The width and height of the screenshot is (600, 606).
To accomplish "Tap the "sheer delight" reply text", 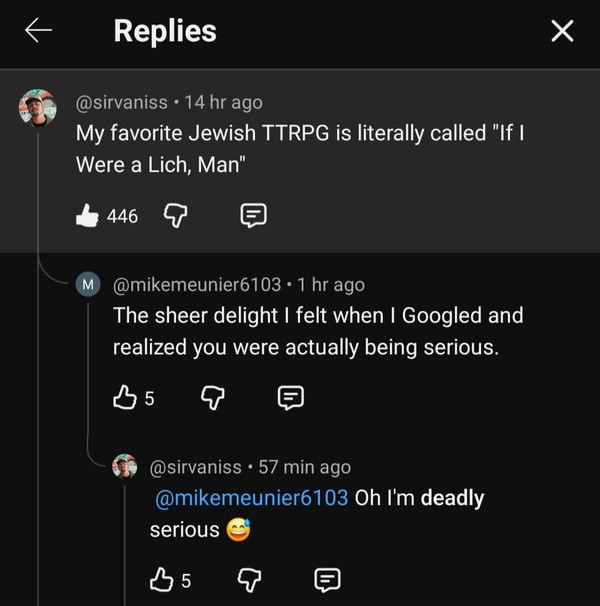I will [318, 331].
